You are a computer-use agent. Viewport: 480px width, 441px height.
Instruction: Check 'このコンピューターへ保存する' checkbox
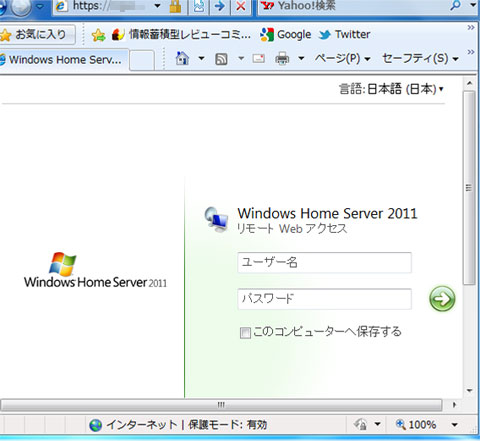(x=245, y=333)
